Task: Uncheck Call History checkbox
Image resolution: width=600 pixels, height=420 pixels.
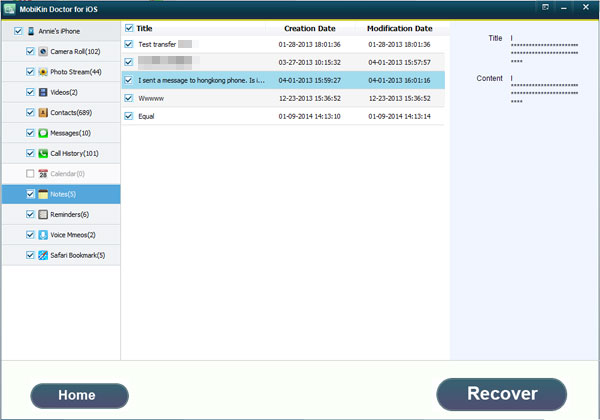Action: click(30, 153)
